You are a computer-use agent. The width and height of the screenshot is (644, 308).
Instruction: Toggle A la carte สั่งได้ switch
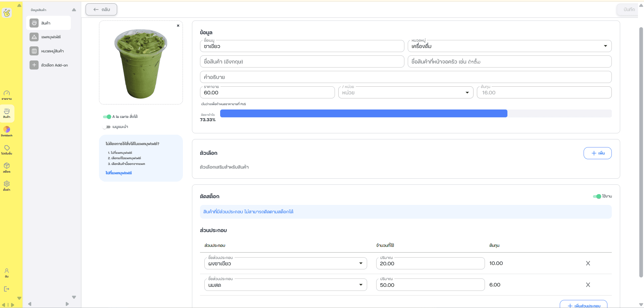point(107,117)
